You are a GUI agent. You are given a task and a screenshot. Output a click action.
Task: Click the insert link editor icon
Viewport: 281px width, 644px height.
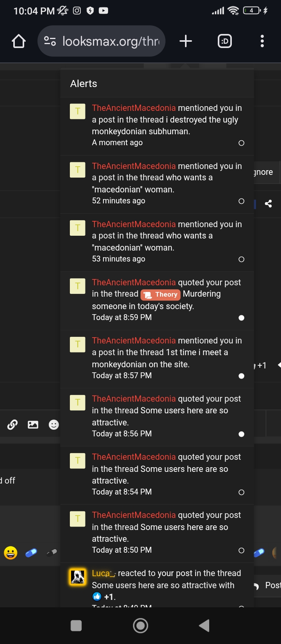[12, 425]
